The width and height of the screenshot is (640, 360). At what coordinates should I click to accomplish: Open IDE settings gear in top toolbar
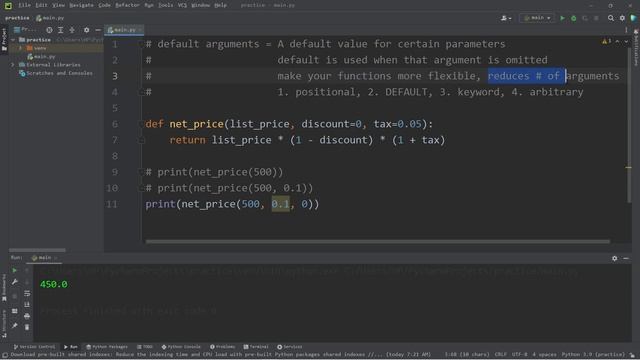(622, 18)
